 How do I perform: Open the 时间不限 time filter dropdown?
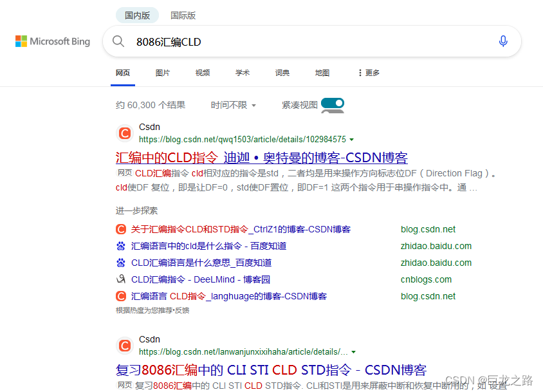click(234, 105)
